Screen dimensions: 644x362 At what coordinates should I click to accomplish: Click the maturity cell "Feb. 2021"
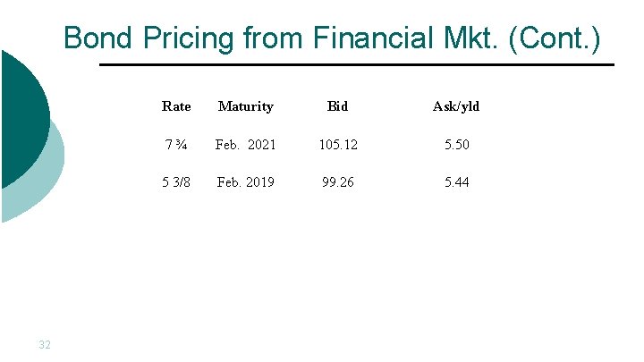tap(246, 145)
